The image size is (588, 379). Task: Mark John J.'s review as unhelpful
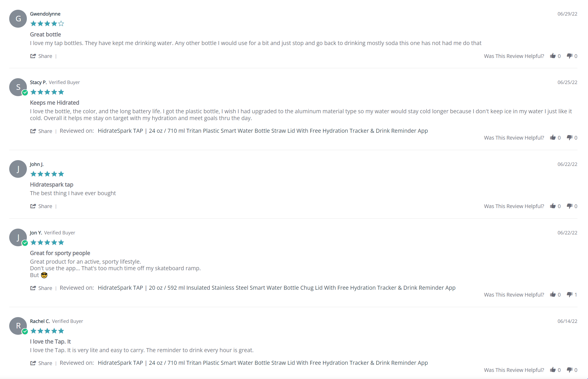(569, 206)
